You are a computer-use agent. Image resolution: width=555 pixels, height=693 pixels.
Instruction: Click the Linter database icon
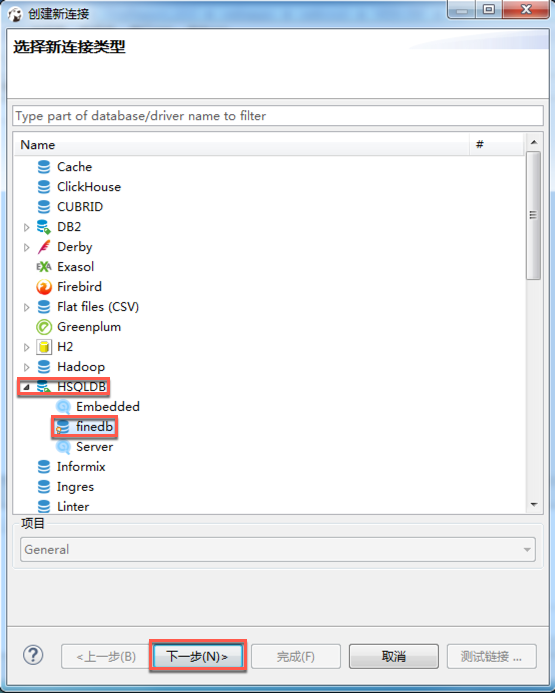tap(44, 506)
